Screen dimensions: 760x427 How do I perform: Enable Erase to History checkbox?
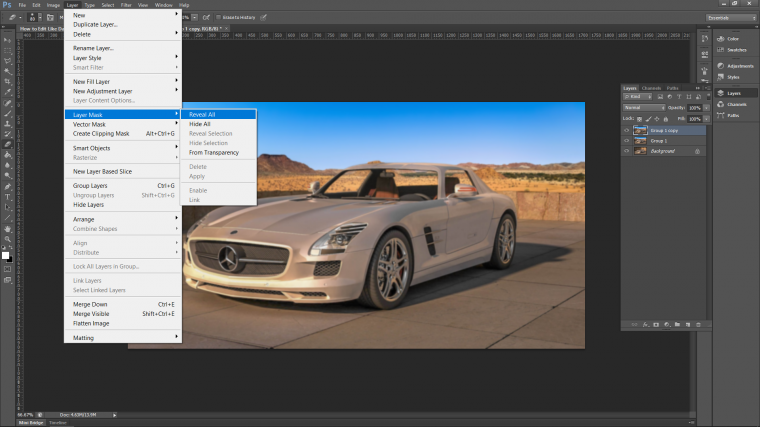point(218,17)
